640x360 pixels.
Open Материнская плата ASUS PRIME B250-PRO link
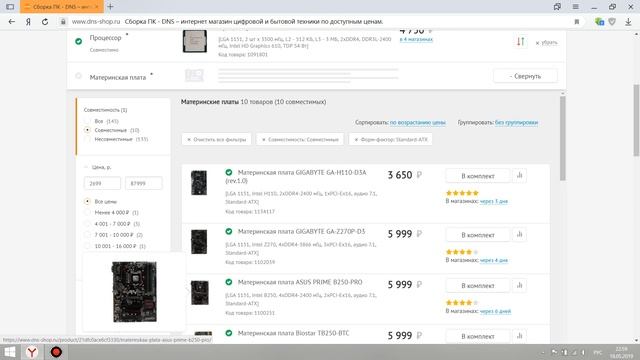tap(300, 282)
